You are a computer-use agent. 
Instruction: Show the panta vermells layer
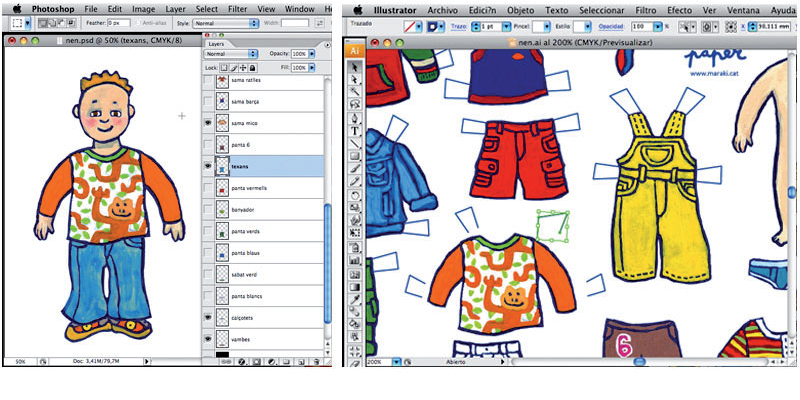[x=208, y=188]
